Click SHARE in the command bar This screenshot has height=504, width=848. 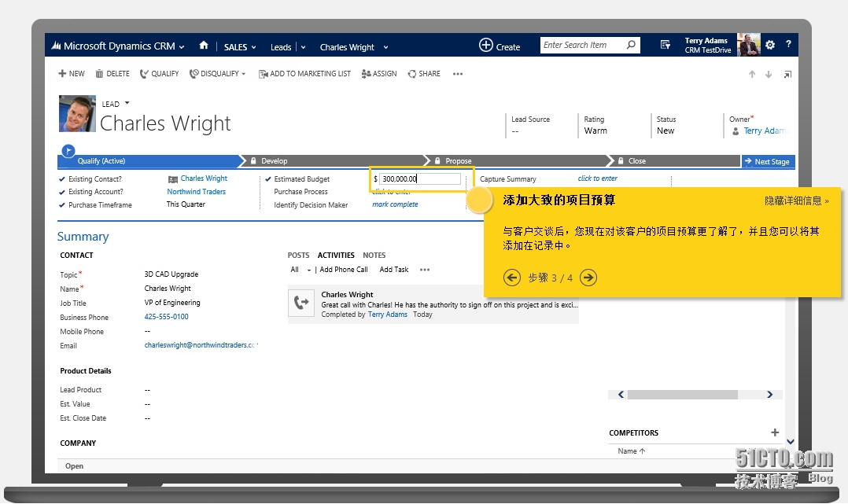click(x=424, y=74)
